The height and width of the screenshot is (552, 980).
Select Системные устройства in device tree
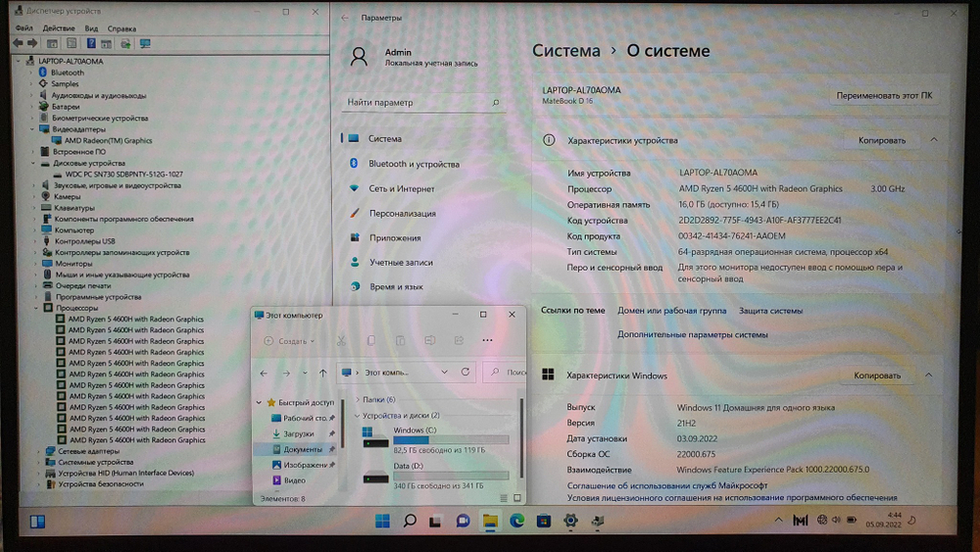[x=96, y=462]
